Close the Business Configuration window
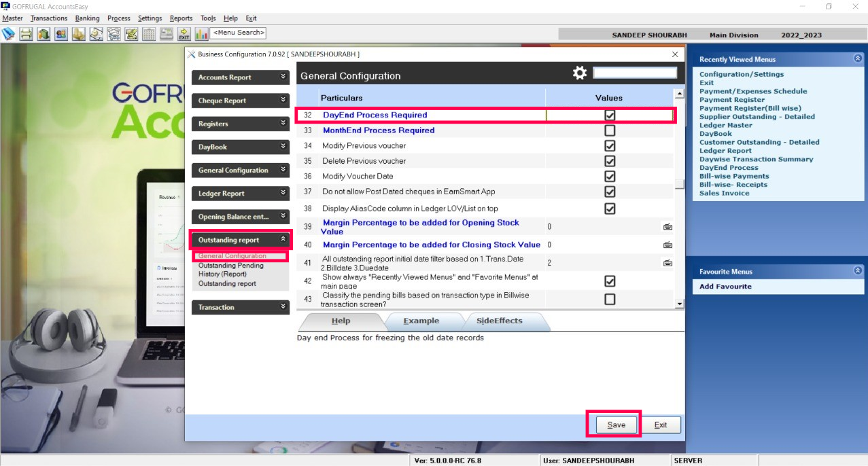This screenshot has height=466, width=868. pyautogui.click(x=675, y=54)
